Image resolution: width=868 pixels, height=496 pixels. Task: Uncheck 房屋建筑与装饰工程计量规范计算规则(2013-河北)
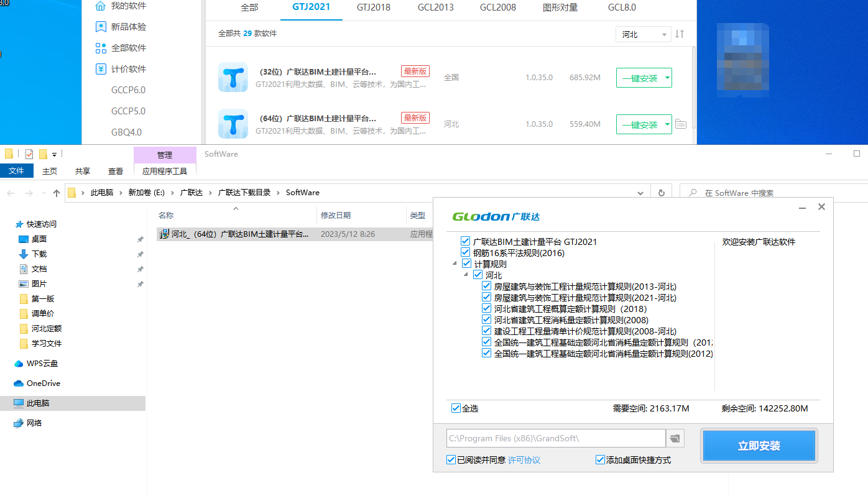487,286
